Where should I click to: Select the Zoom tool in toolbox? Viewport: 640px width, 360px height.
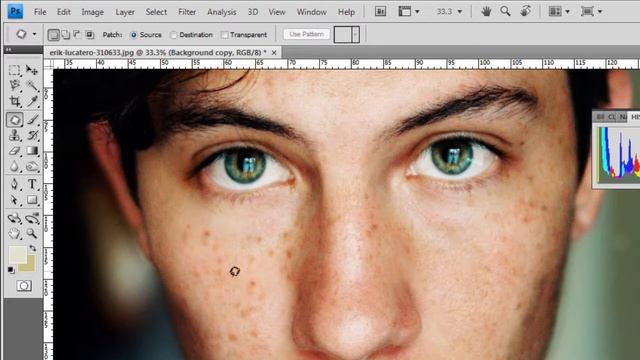pyautogui.click(x=32, y=234)
